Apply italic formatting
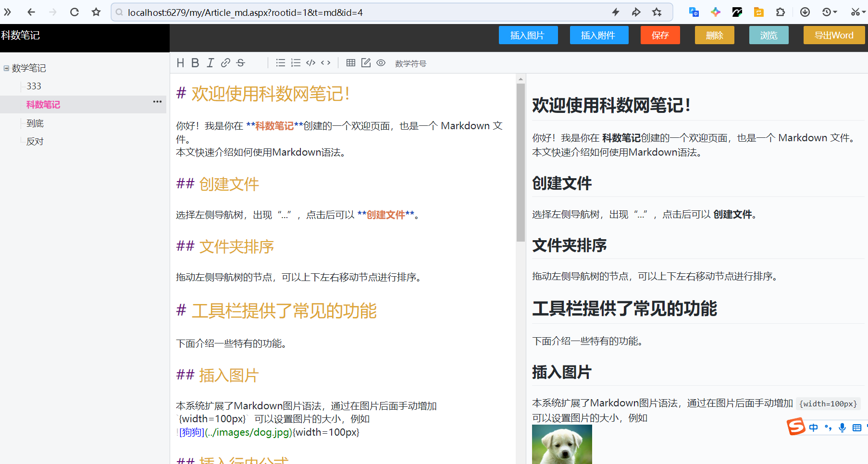The image size is (868, 464). pyautogui.click(x=210, y=63)
